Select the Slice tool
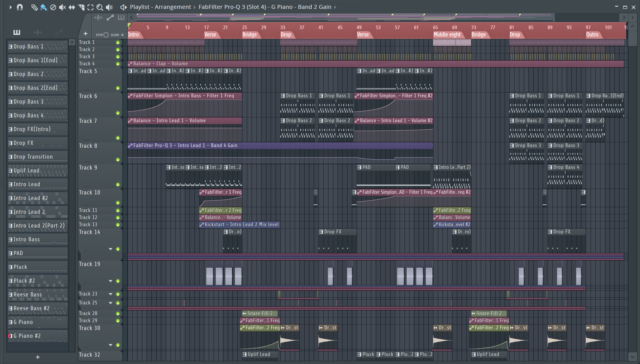Image resolution: width=640 pixels, height=364 pixels. tap(81, 7)
